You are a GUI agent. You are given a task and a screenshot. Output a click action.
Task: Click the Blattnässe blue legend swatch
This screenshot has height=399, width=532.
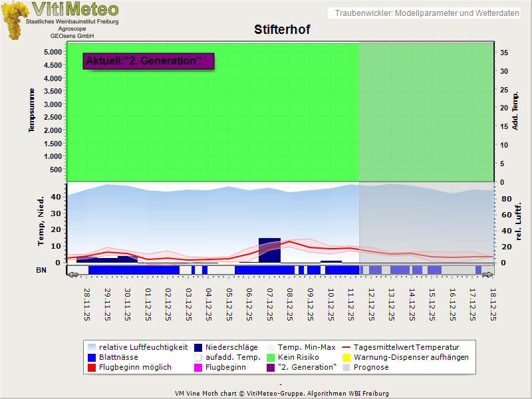coord(91,357)
